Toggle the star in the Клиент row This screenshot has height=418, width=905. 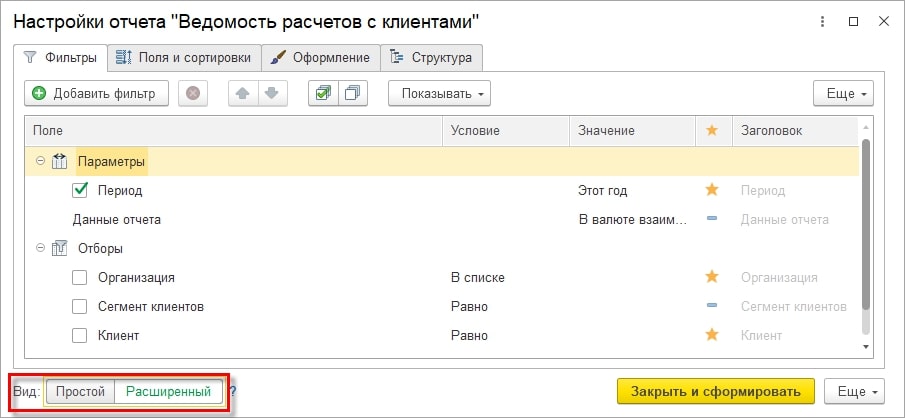click(712, 334)
